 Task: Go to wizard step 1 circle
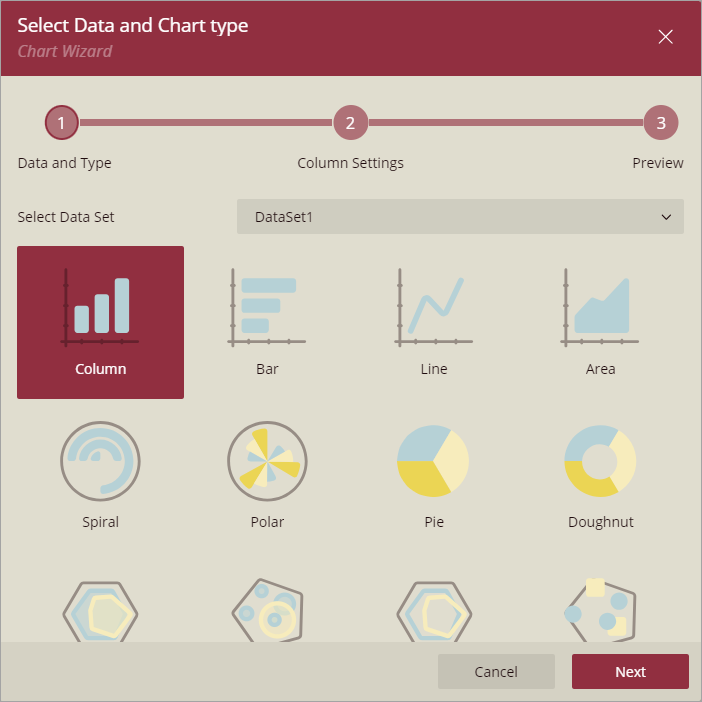(62, 123)
